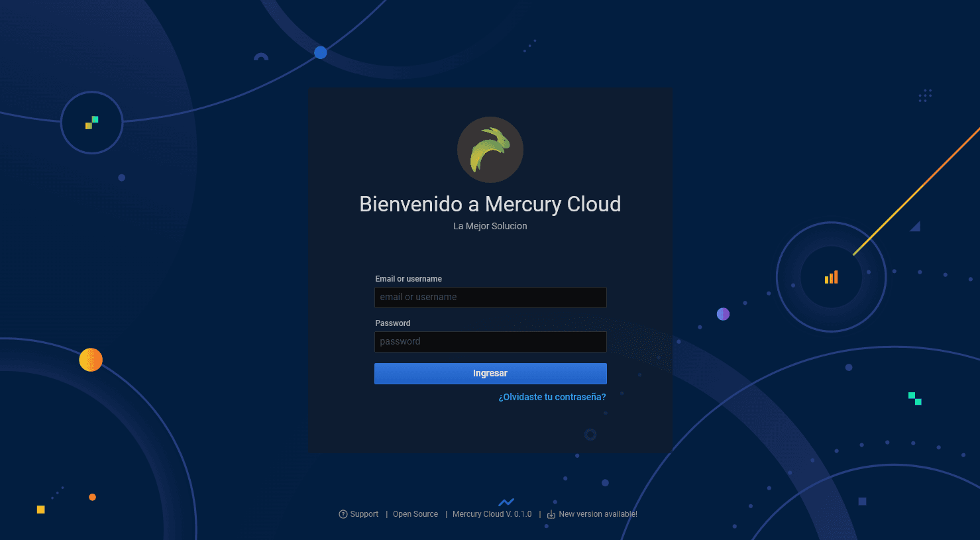Open the Support footer link
This screenshot has height=540, width=980.
(363, 513)
